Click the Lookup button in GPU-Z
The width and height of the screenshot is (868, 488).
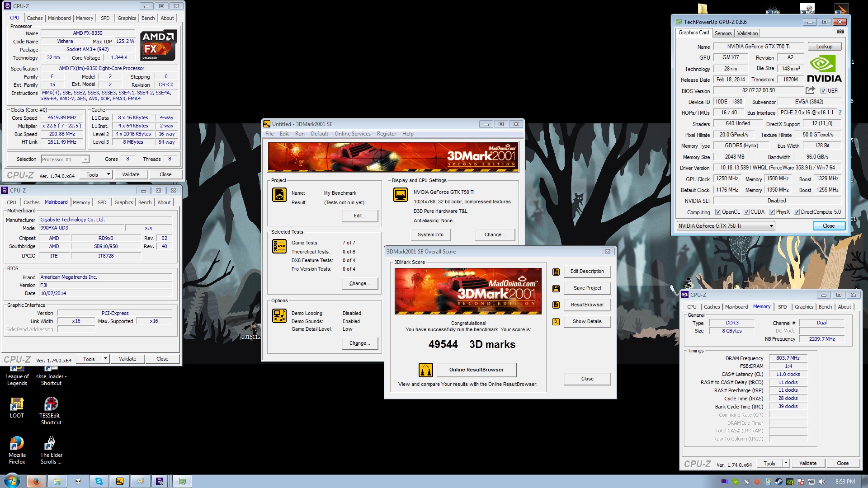[824, 47]
